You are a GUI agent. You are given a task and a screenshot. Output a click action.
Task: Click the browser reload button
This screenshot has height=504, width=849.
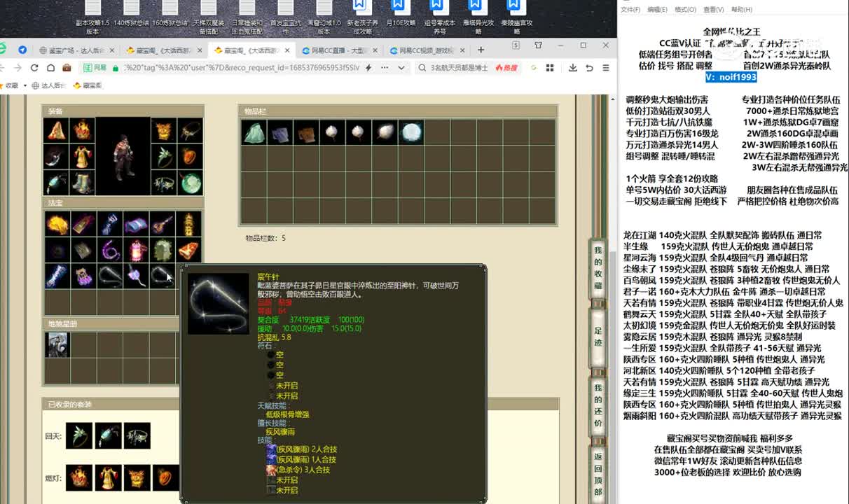coord(34,68)
